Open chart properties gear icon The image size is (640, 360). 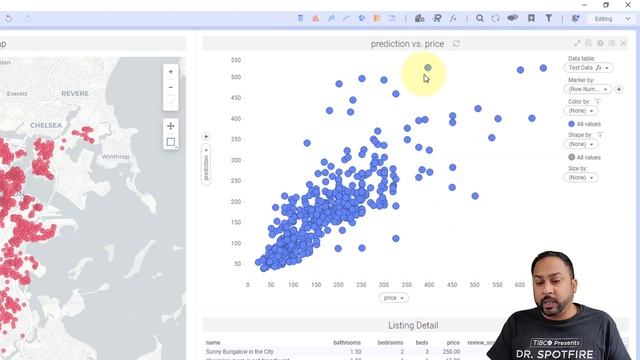[x=600, y=43]
